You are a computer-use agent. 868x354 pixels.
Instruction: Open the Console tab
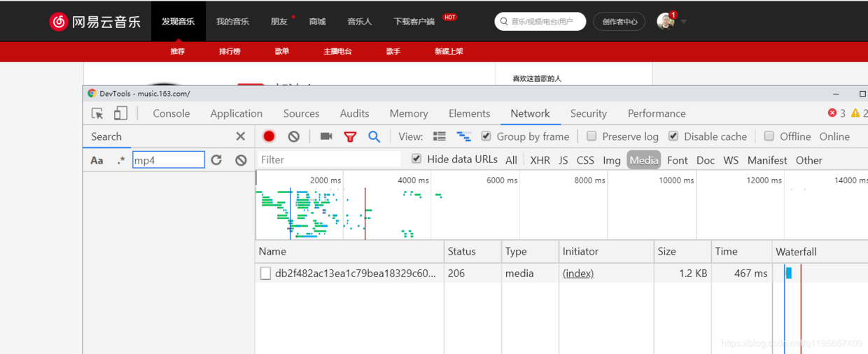pos(171,113)
